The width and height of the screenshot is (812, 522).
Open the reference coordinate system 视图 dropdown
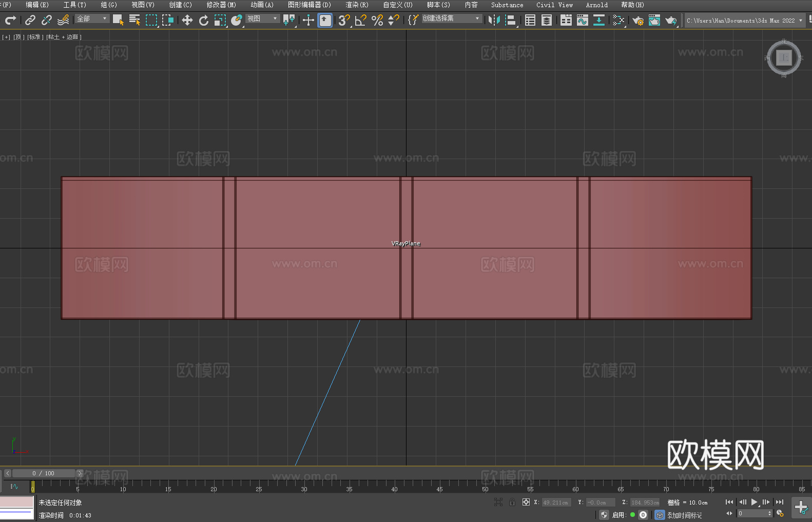coord(262,18)
